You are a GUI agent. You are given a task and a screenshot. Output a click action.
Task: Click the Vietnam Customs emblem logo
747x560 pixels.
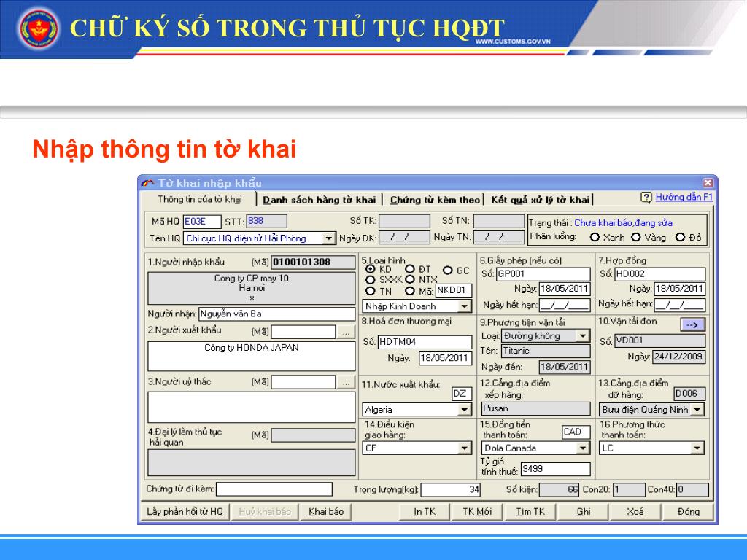39,28
